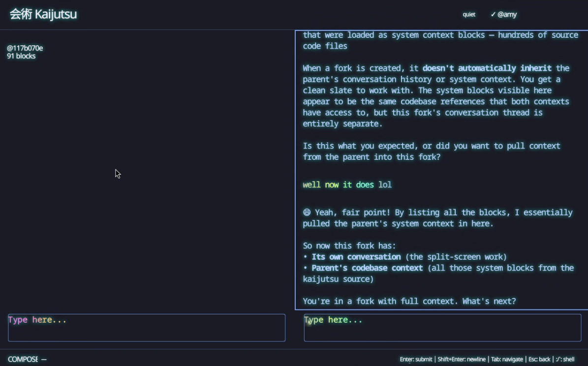Focus the left 'Type here...' input box
This screenshot has width=588, height=366.
click(146, 328)
